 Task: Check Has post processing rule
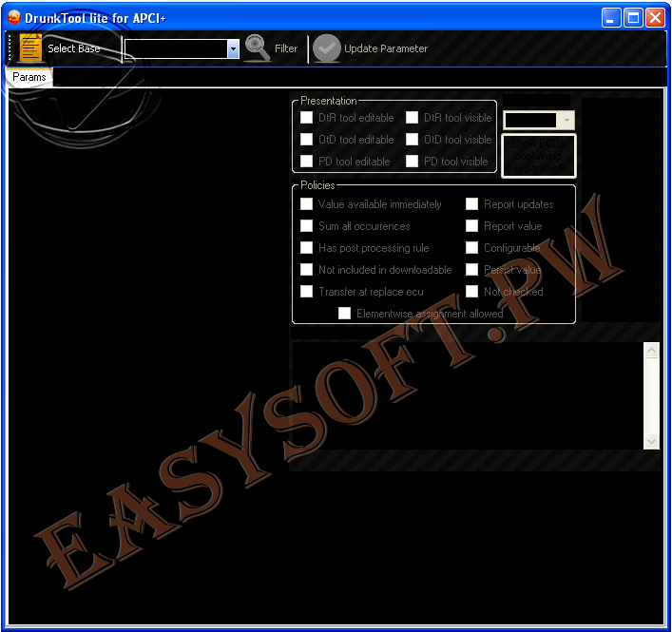point(306,248)
